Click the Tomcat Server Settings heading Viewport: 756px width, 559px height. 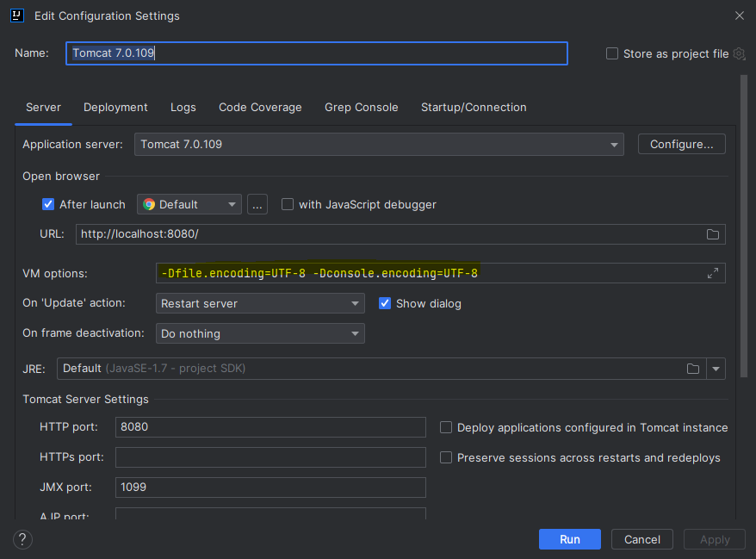pyautogui.click(x=86, y=400)
